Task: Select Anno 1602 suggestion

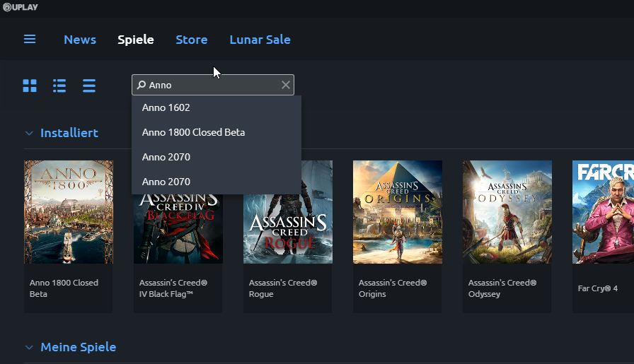Action: 217,107
